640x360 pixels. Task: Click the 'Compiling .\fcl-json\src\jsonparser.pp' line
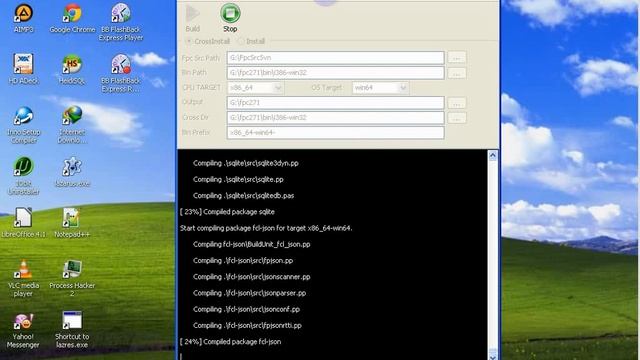[249, 293]
